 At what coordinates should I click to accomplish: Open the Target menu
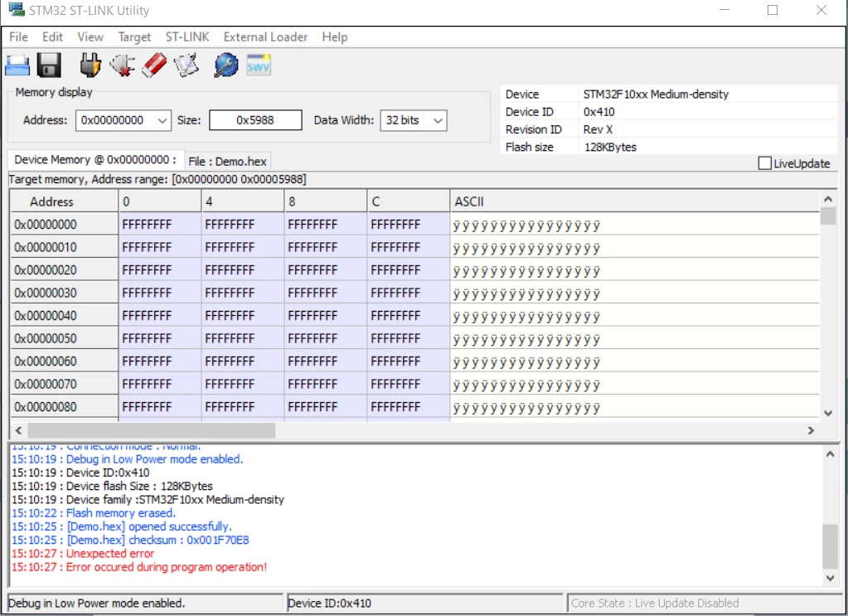click(x=134, y=36)
